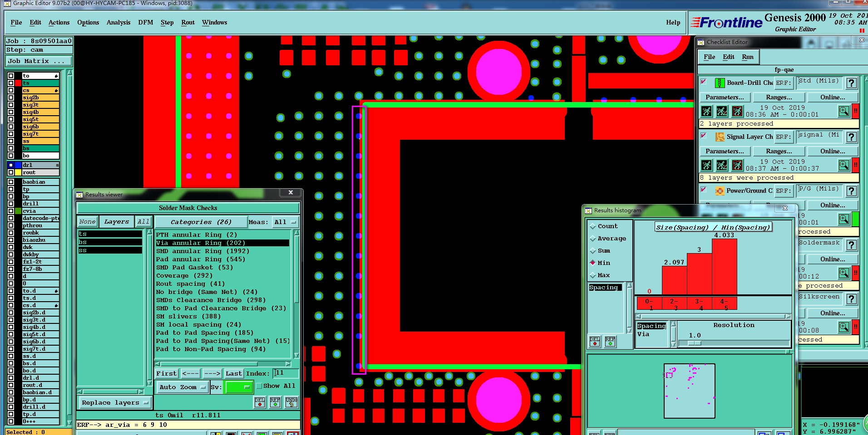Select Count radio in histogram

pos(592,226)
